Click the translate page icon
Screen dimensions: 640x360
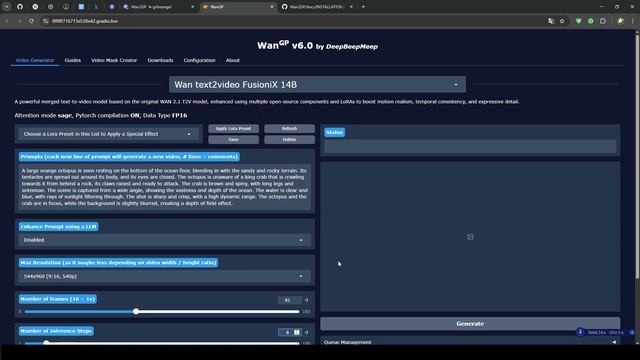tap(551, 21)
